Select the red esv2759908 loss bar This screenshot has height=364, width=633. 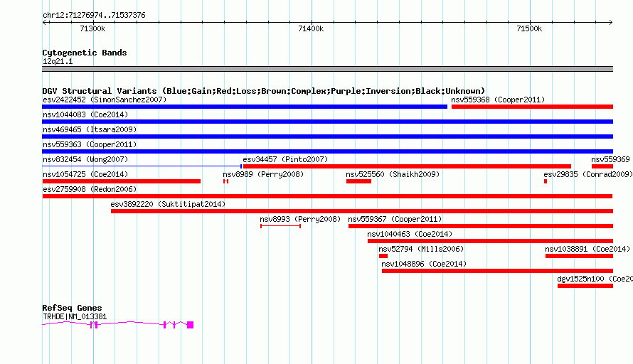tap(327, 196)
